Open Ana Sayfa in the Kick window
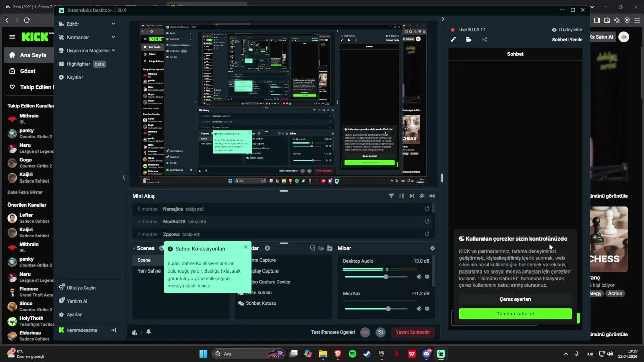Screen dimensions: 644x362 [x=29, y=55]
